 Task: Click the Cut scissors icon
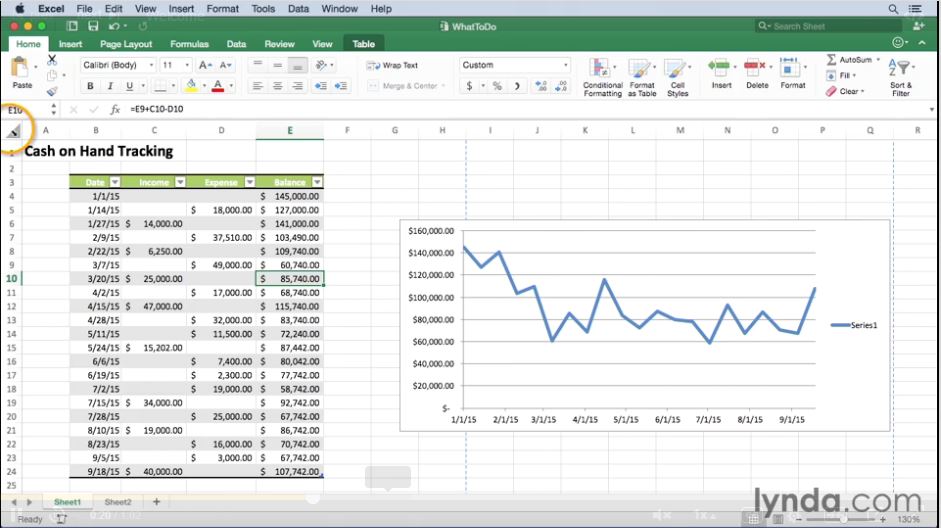(52, 60)
